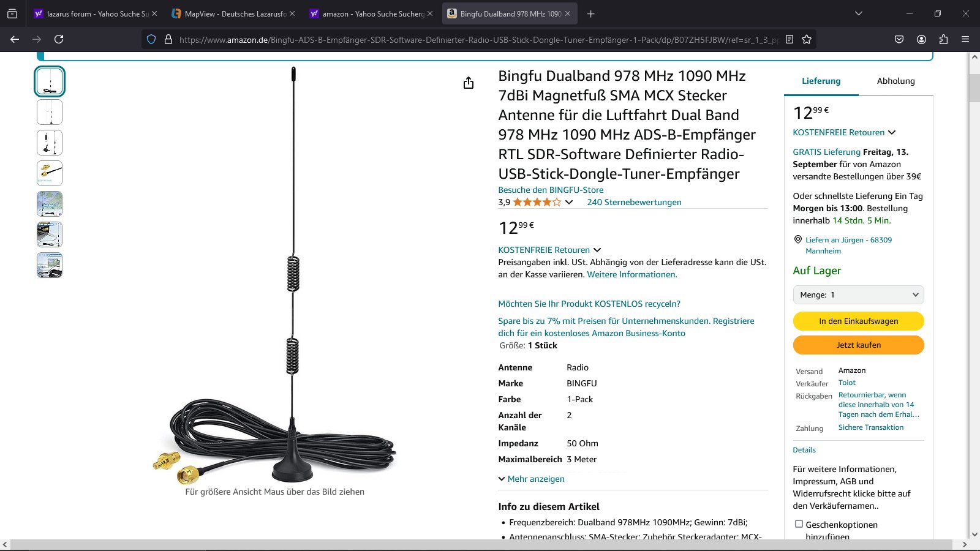Bookmark this page with the star icon
The height and width of the screenshot is (551, 980).
(x=807, y=39)
